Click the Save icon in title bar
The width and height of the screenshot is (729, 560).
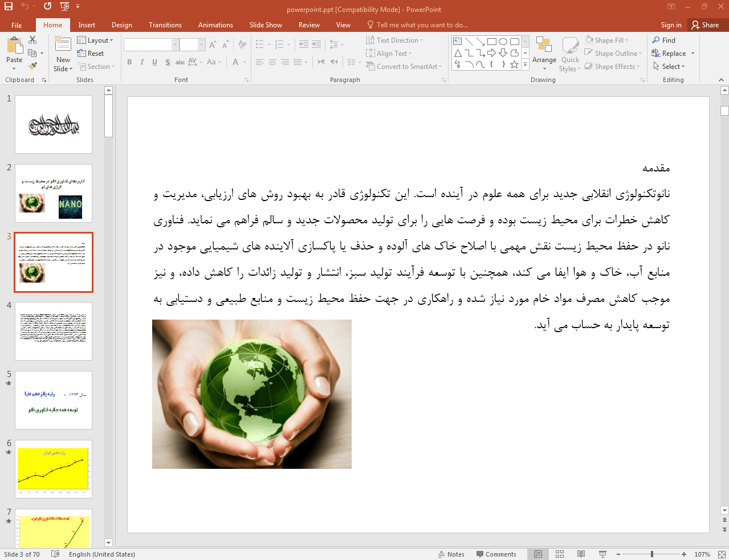click(9, 6)
